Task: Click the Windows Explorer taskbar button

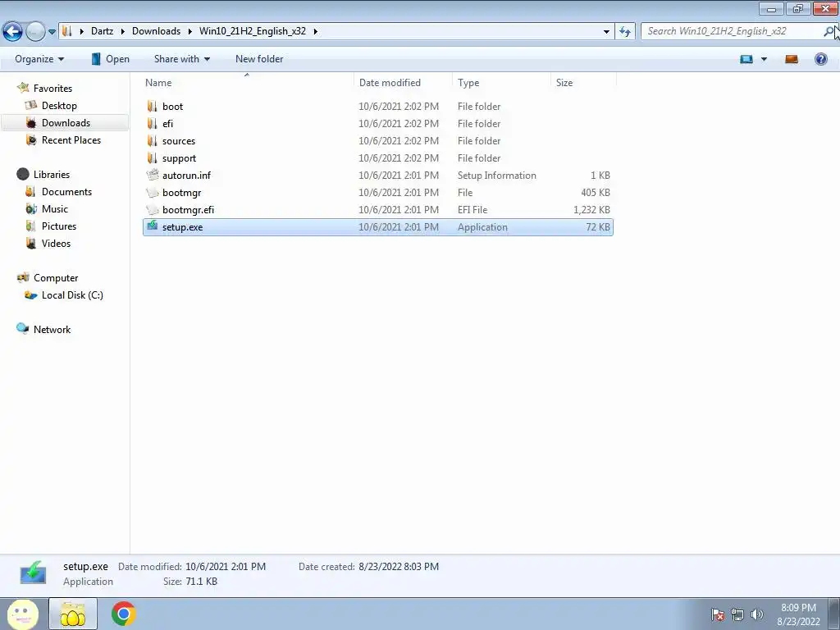Action: (73, 614)
